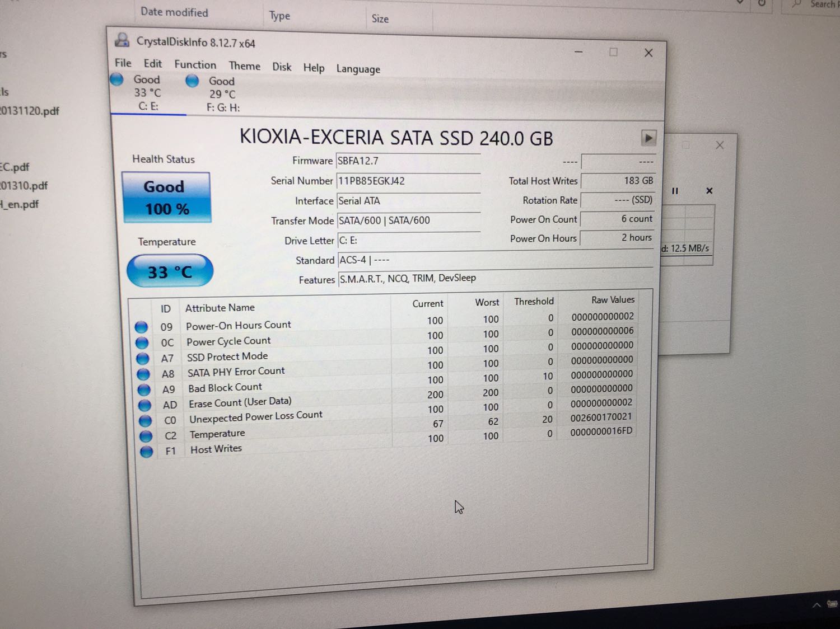Open the Language menu
This screenshot has width=840, height=629.
click(x=358, y=69)
